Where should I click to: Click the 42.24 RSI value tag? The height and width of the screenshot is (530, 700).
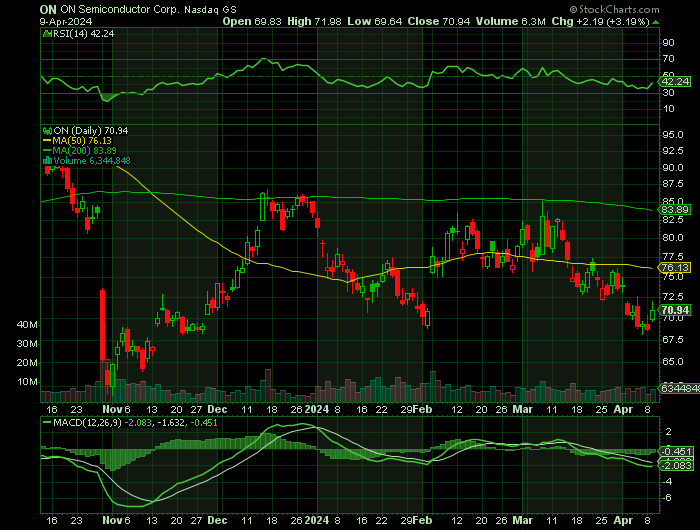(x=675, y=82)
